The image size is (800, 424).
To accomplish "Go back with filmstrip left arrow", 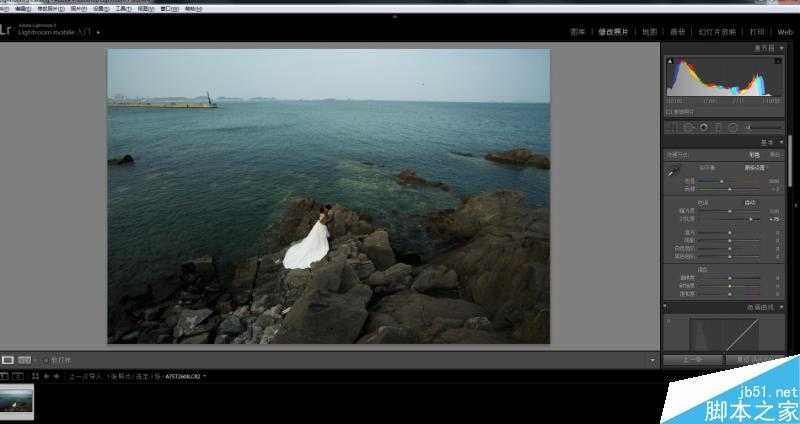I will [45, 376].
